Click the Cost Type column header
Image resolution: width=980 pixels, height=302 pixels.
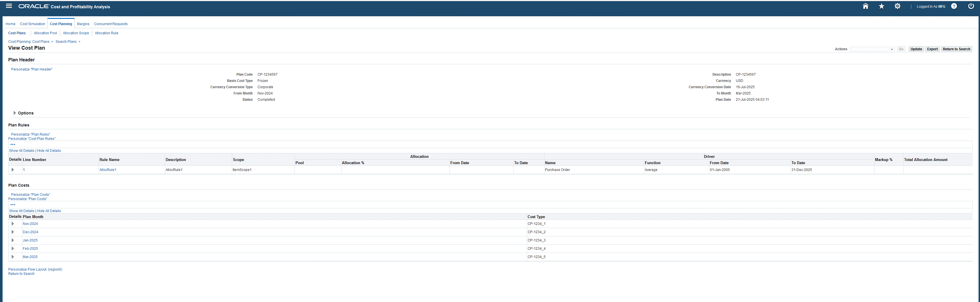tap(536, 217)
